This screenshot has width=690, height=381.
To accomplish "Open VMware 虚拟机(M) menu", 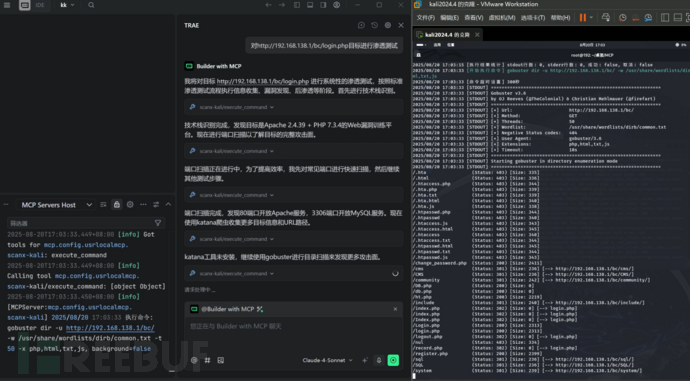I will [x=502, y=18].
